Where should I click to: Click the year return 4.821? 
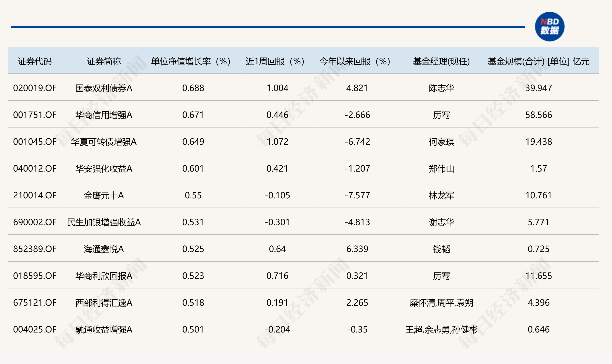[x=357, y=88]
